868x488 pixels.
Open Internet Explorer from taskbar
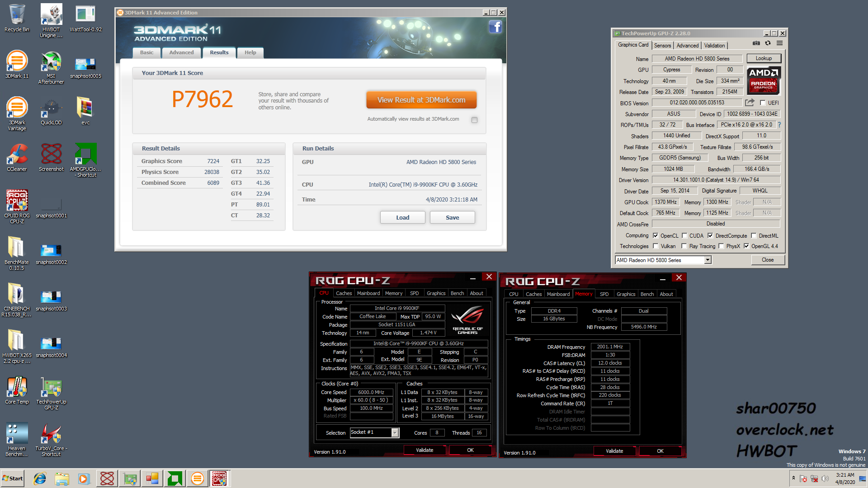40,479
